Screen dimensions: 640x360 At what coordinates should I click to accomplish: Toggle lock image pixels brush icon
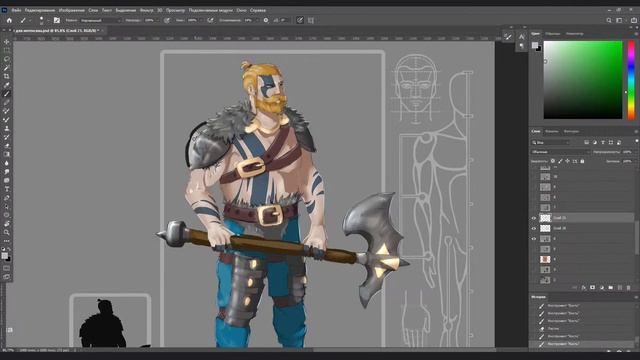tap(560, 161)
